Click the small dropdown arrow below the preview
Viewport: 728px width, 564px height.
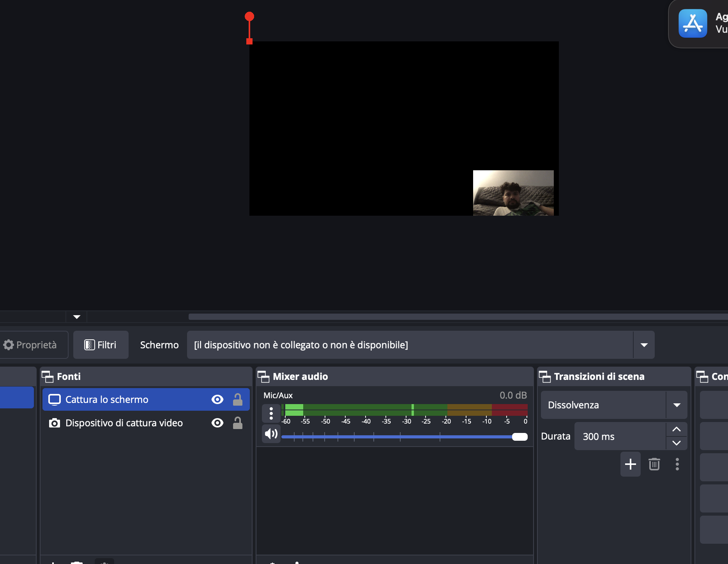(77, 317)
